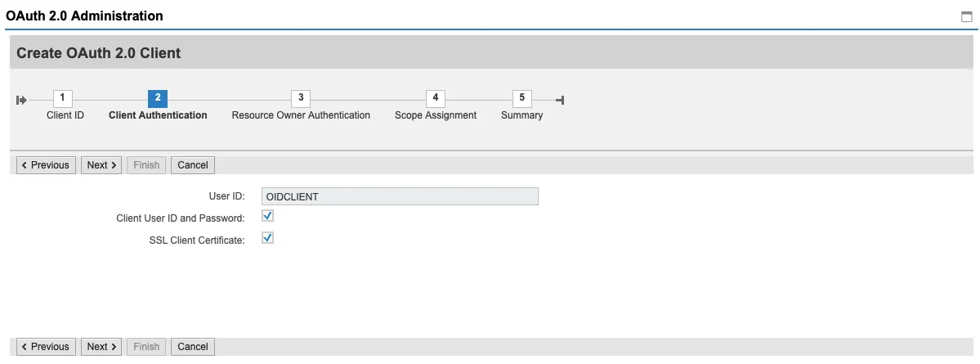Viewport: 980px width, 364px height.
Task: Select step 2 Client Authentication box
Action: (158, 98)
